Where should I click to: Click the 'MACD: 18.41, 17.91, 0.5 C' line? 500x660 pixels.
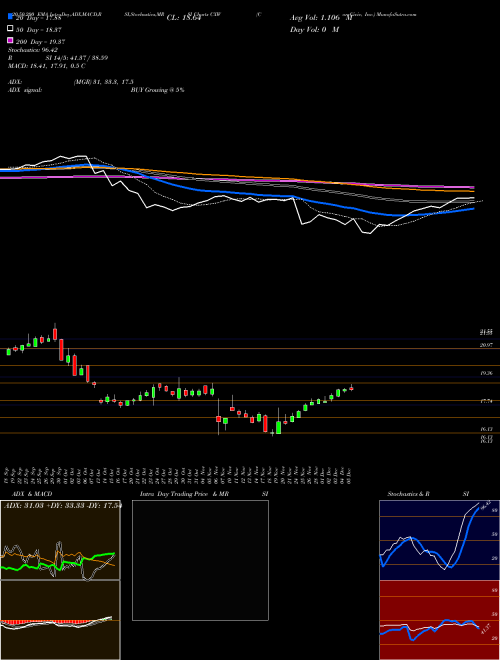tap(47, 66)
